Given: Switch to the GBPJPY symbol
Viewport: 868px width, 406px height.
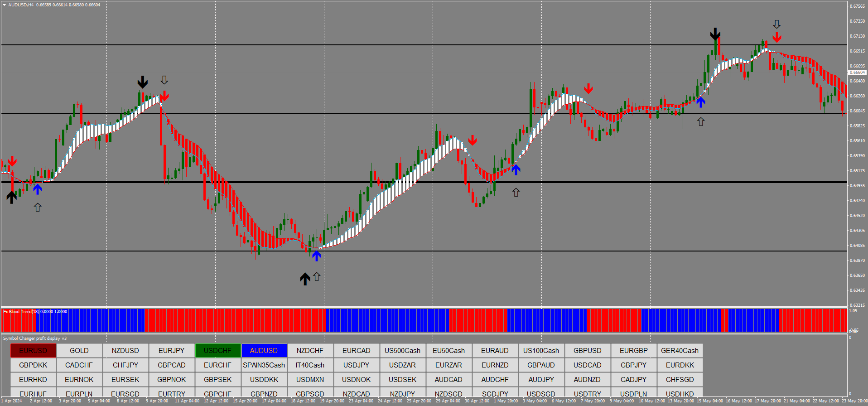Looking at the screenshot, I should (x=633, y=365).
